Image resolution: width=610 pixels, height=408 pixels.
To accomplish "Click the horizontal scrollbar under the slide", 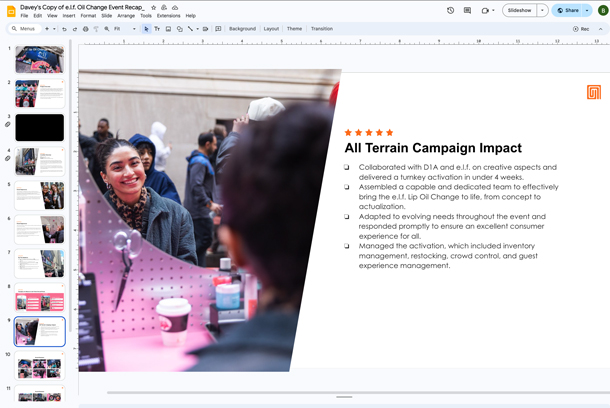I will point(358,392).
